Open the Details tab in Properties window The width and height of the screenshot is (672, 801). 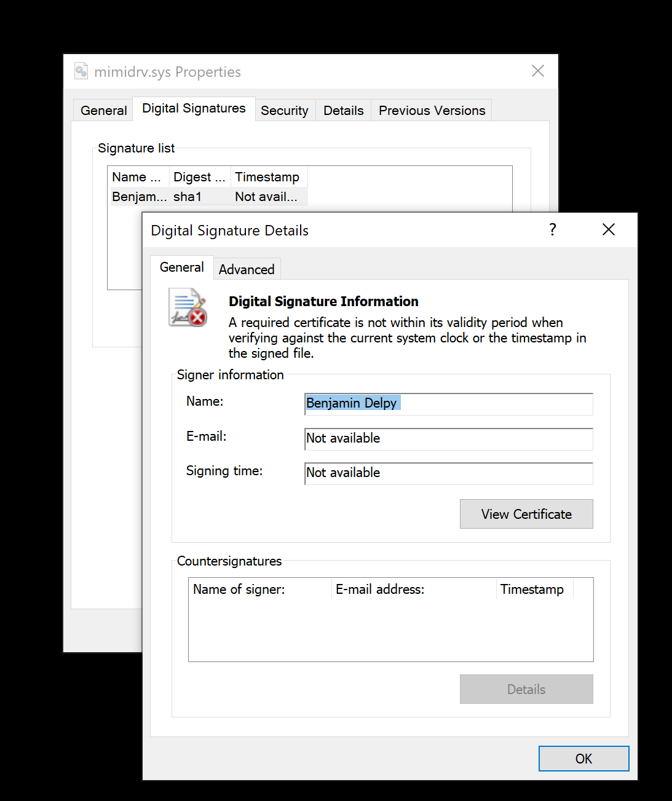pos(343,111)
